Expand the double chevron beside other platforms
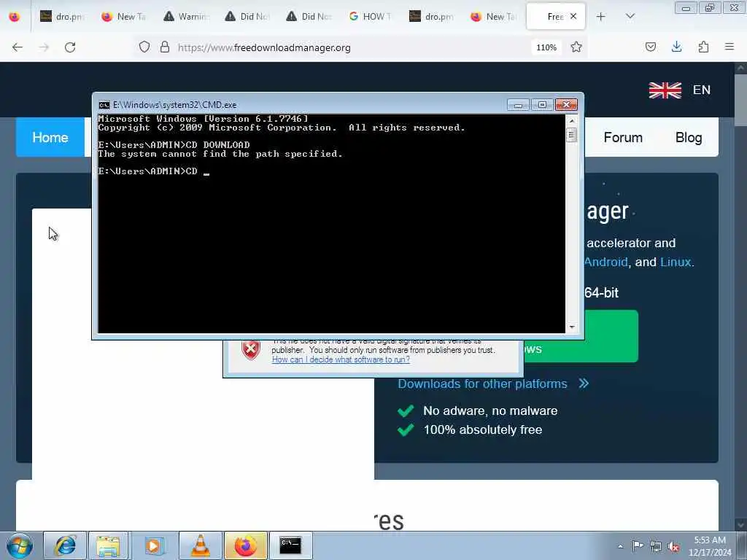The height and width of the screenshot is (560, 747). point(584,384)
